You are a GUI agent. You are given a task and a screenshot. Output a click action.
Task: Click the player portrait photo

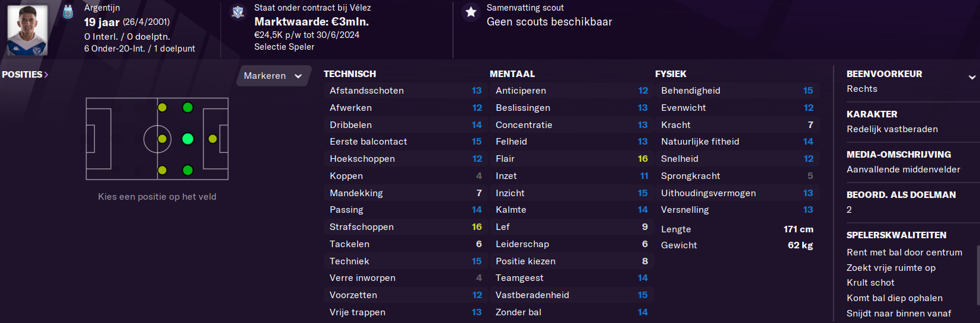click(27, 30)
